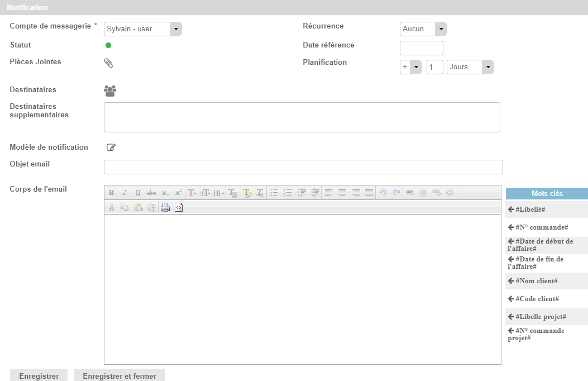This screenshot has width=588, height=381.
Task: Open the Destinataires recipients group icon
Action: click(110, 91)
